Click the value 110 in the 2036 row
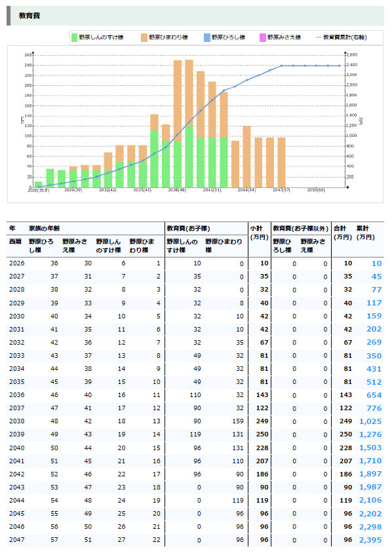The width and height of the screenshot is (392, 557). point(195,395)
